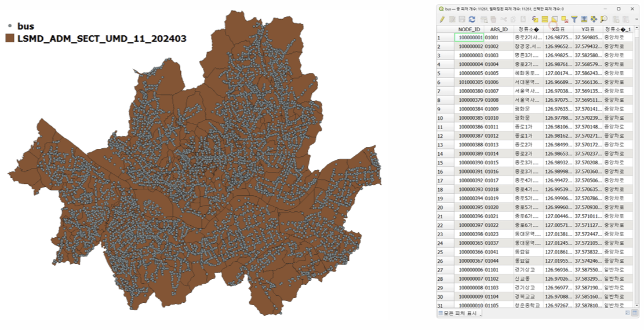Toggle editing mode pencil icon
Image resolution: width=644 pixels, height=330 pixels.
(x=442, y=19)
